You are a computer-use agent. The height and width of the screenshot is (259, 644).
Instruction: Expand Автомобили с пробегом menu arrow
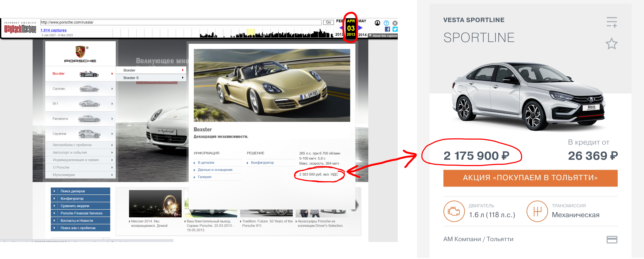pyautogui.click(x=112, y=145)
